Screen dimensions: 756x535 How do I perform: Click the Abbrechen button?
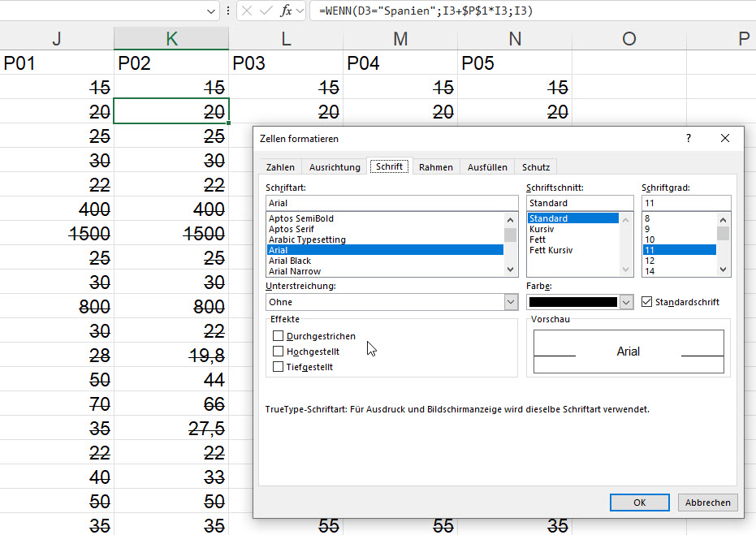[708, 503]
